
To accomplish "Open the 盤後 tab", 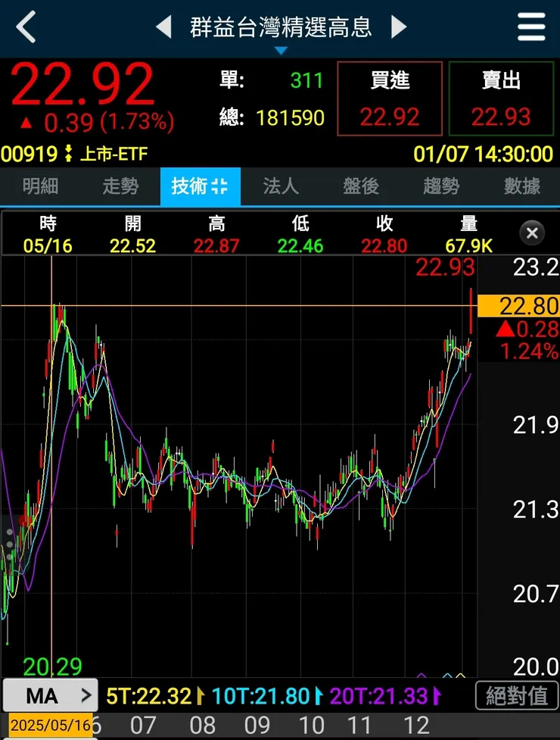I will pos(361,186).
